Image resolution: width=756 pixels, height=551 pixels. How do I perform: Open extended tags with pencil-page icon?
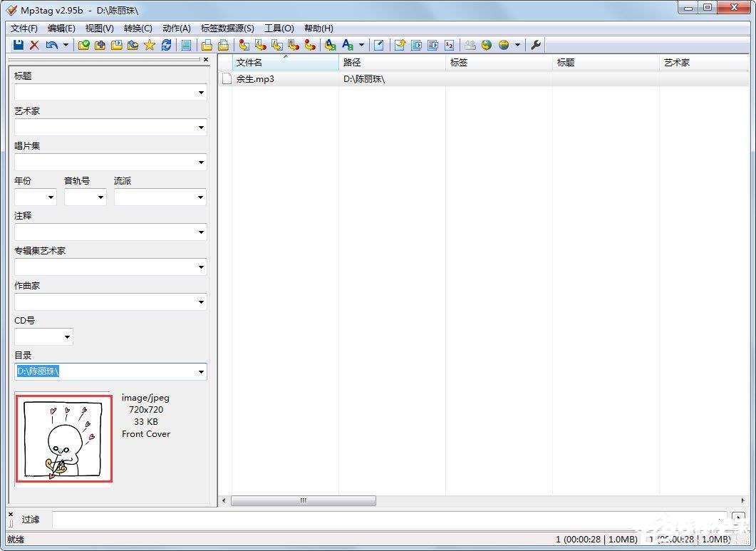click(x=379, y=45)
